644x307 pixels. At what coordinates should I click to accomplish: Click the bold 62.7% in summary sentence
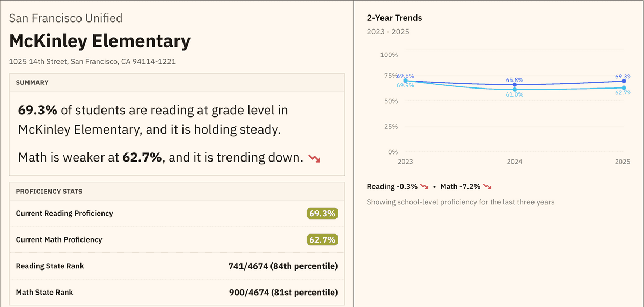(142, 158)
